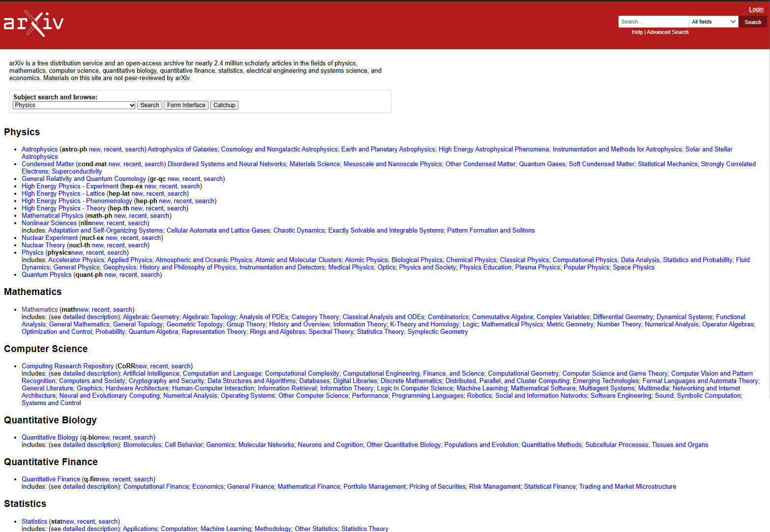Open Biological Physics category
Image resolution: width=770 pixels, height=532 pixels.
(x=417, y=260)
